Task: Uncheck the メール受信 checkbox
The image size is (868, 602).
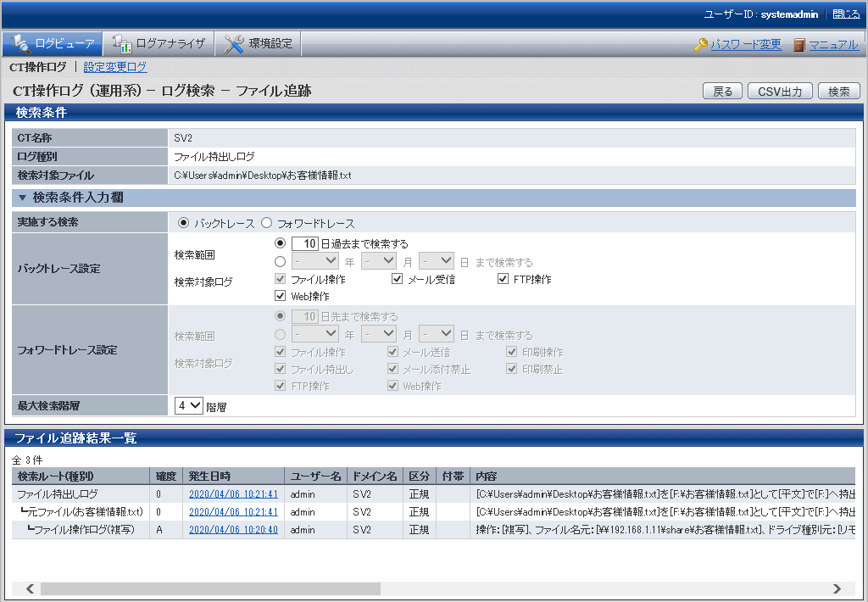Action: point(397,279)
